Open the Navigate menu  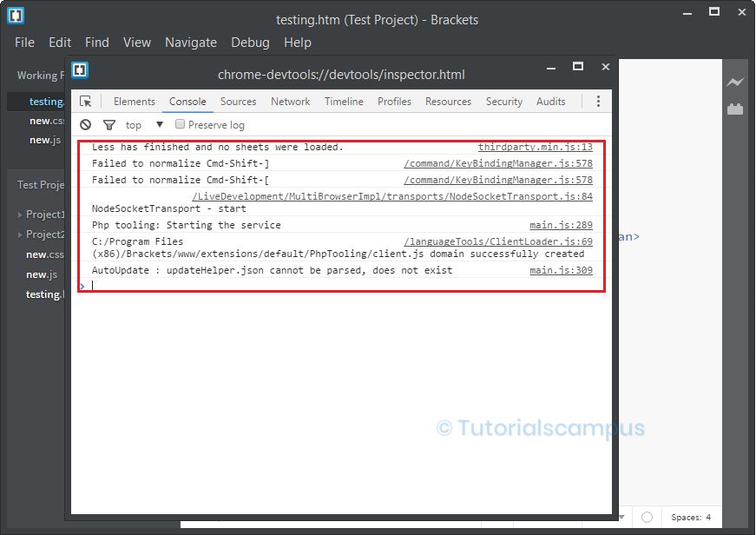[191, 43]
